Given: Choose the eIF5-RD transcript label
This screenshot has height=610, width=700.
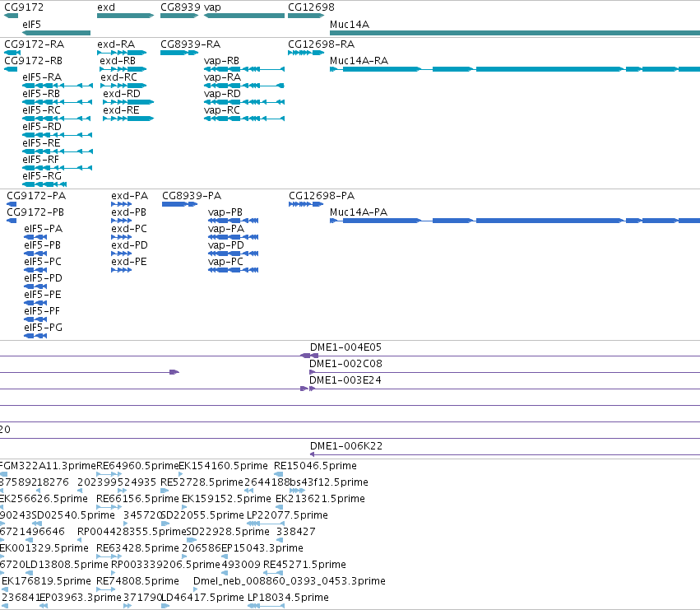Looking at the screenshot, I should (x=42, y=127).
